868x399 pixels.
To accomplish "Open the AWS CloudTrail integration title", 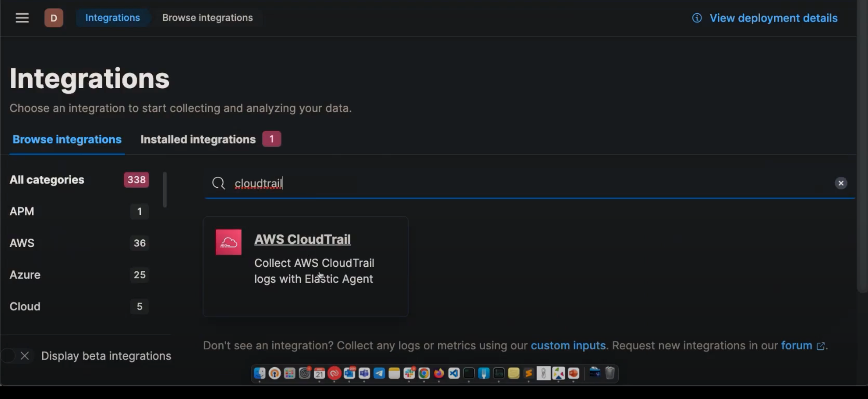I will [x=302, y=239].
